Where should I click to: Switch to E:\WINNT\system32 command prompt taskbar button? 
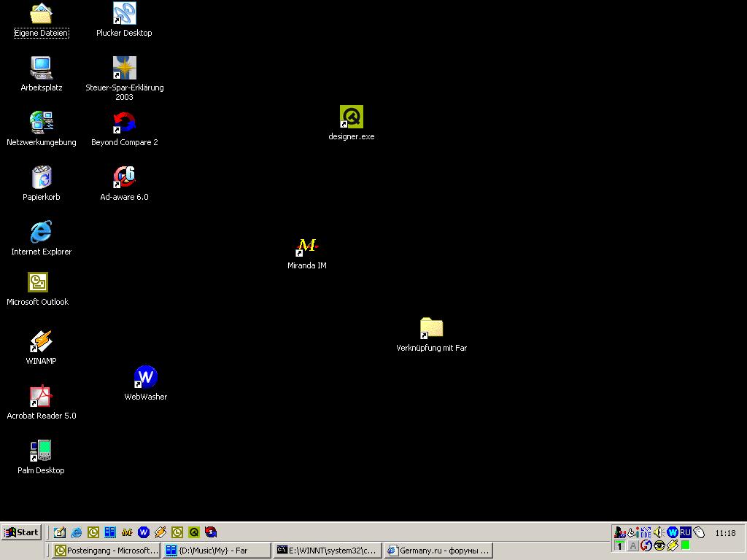point(328,551)
